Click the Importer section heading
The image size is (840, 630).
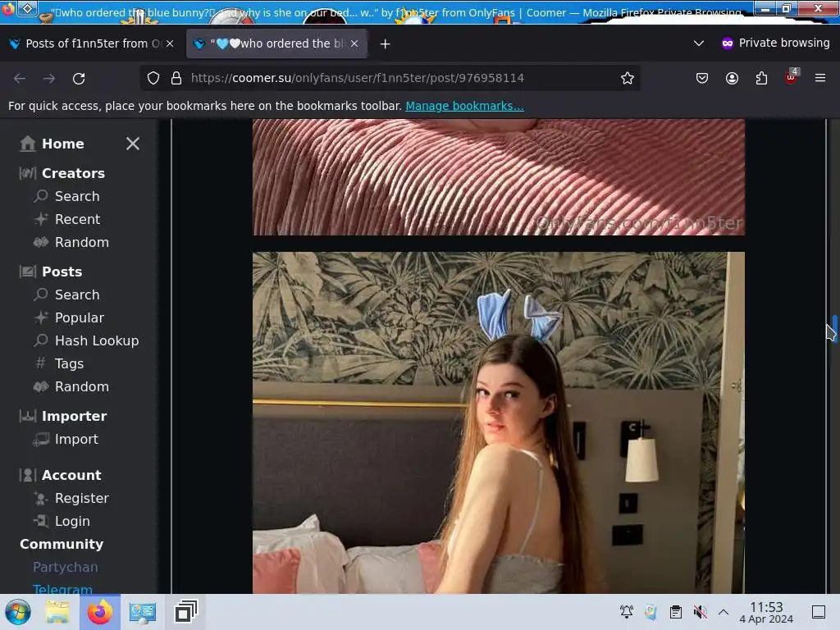(74, 416)
